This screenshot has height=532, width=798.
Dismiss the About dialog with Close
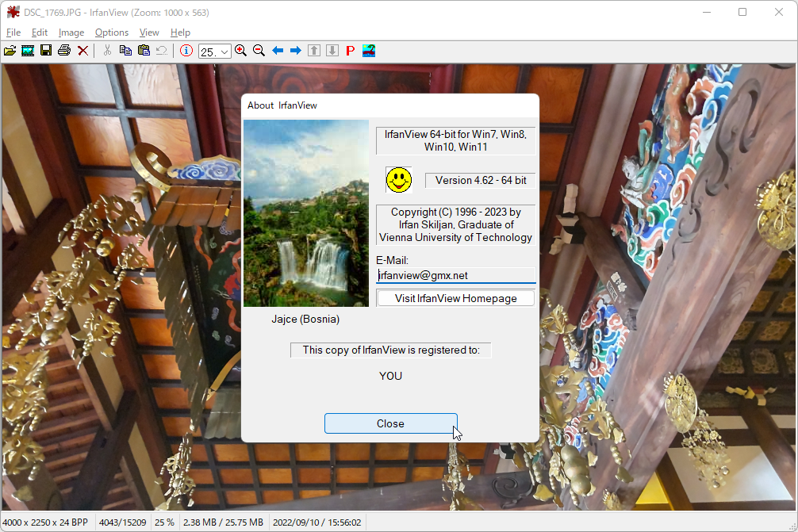[390, 423]
